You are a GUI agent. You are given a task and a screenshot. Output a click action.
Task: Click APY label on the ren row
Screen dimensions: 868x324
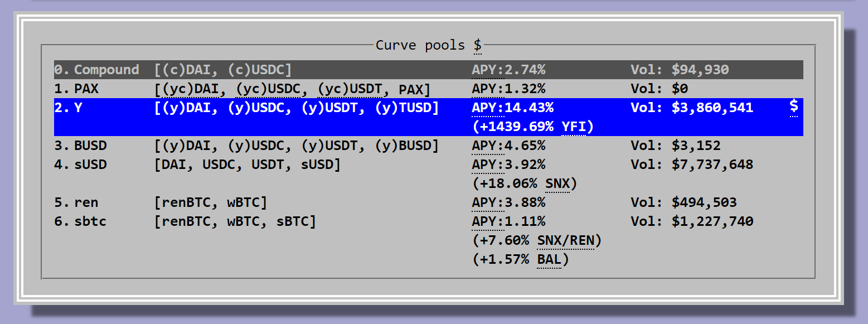(x=487, y=202)
